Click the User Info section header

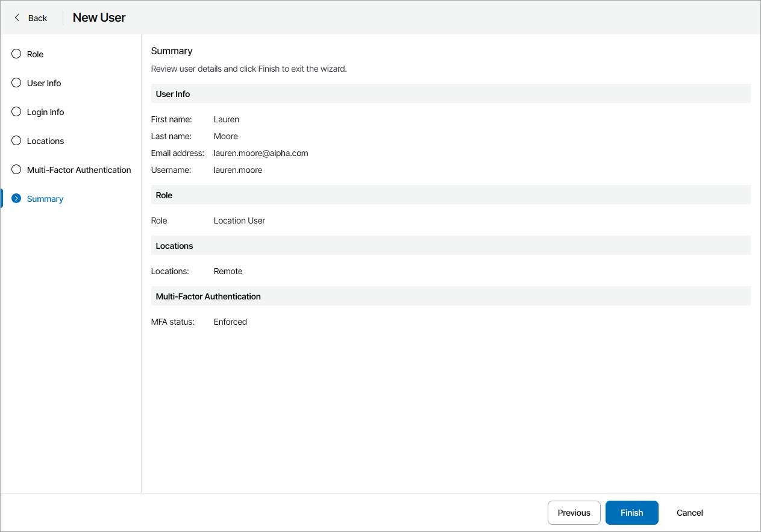coord(173,93)
